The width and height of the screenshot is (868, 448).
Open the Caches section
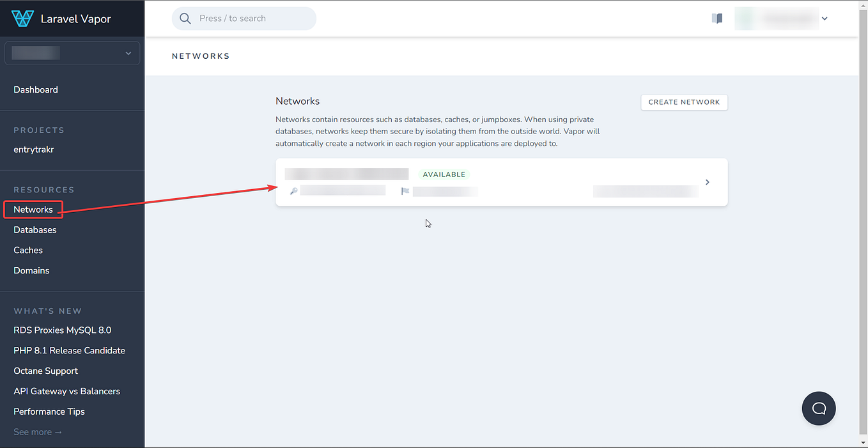pos(28,250)
